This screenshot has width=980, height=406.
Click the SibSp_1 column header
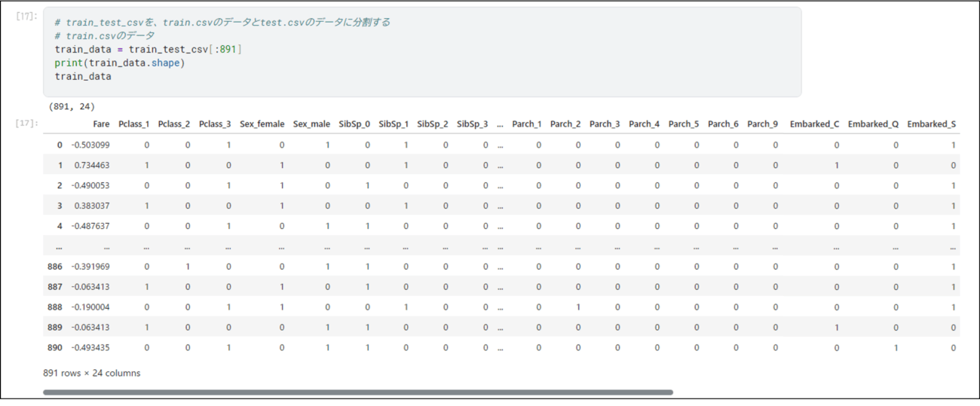coord(394,124)
